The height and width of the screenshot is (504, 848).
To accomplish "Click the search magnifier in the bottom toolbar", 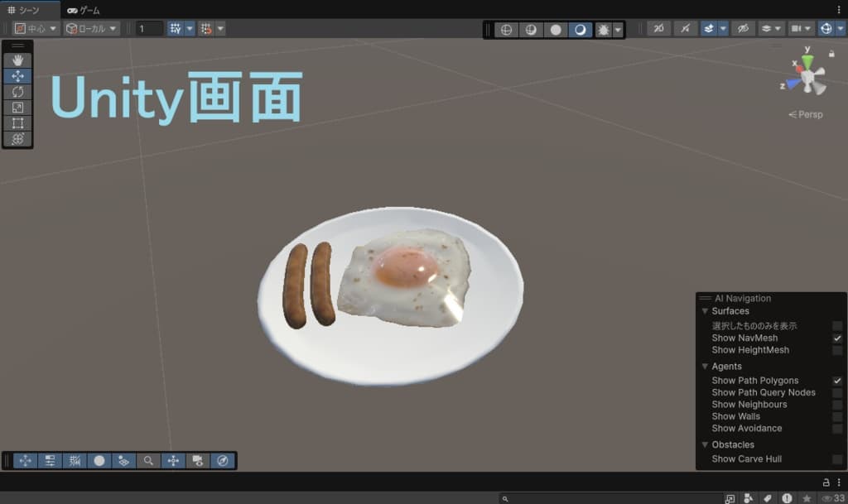I will coord(149,460).
